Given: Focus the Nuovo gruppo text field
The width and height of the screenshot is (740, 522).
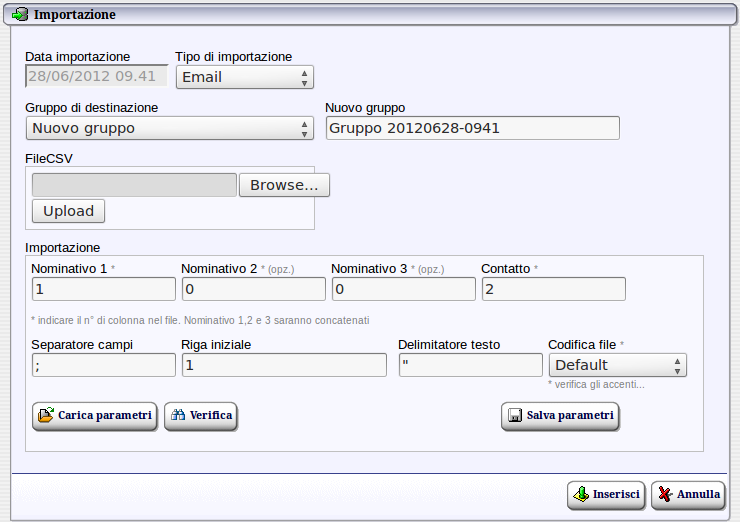Looking at the screenshot, I should 472,128.
